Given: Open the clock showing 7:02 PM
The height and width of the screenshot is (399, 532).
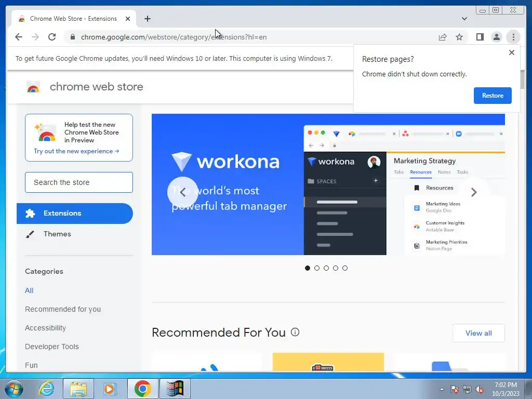Looking at the screenshot, I should click(506, 389).
